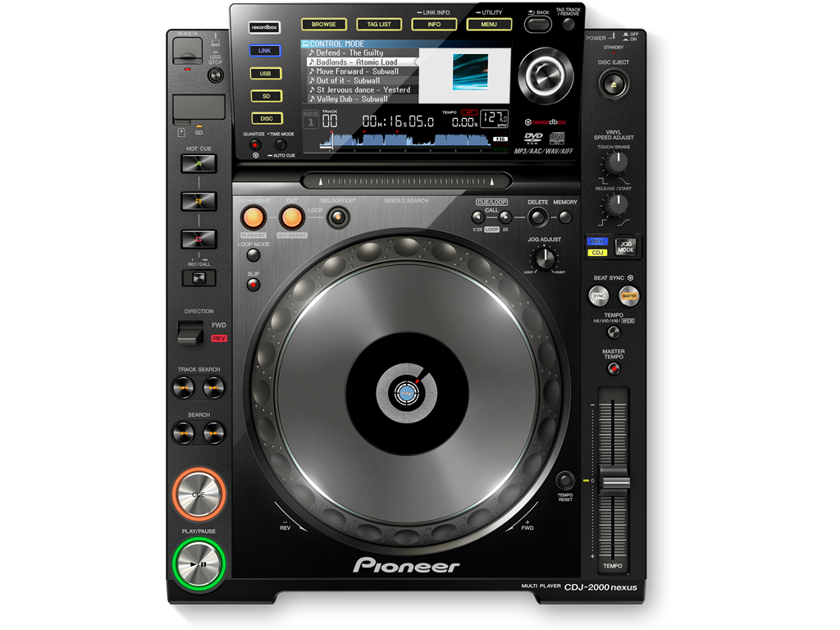Touch the Needle Search strip

coord(406,180)
